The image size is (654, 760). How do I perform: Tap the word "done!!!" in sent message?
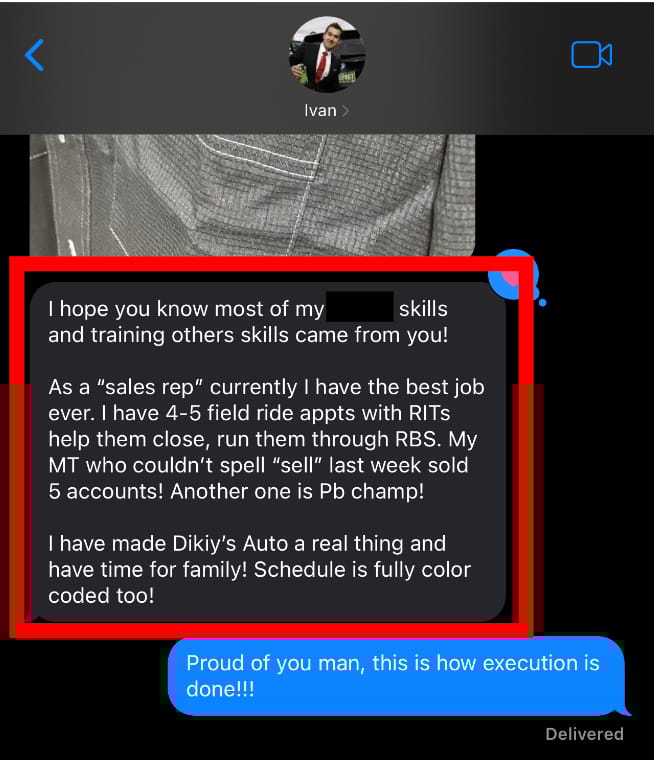coord(221,689)
